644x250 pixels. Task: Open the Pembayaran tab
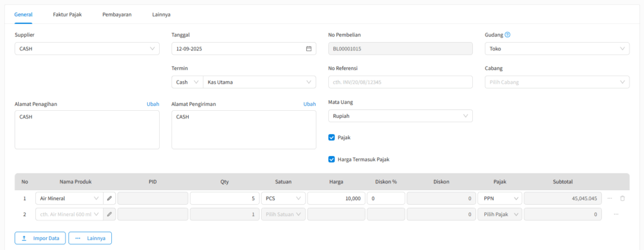coord(117,14)
